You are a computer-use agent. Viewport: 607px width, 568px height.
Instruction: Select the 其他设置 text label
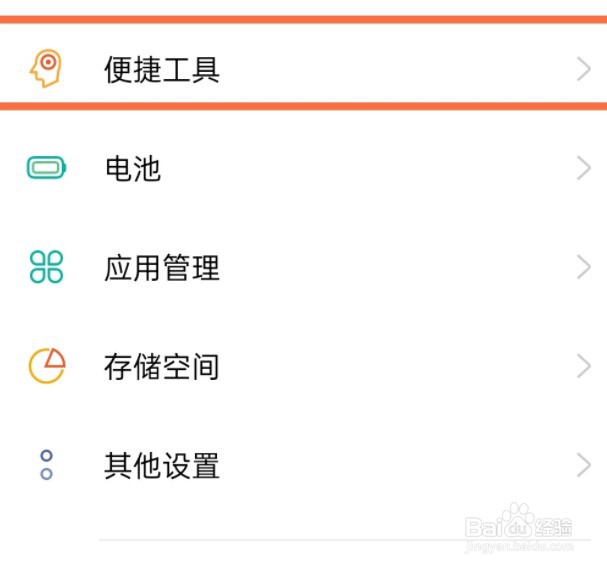coord(162,465)
